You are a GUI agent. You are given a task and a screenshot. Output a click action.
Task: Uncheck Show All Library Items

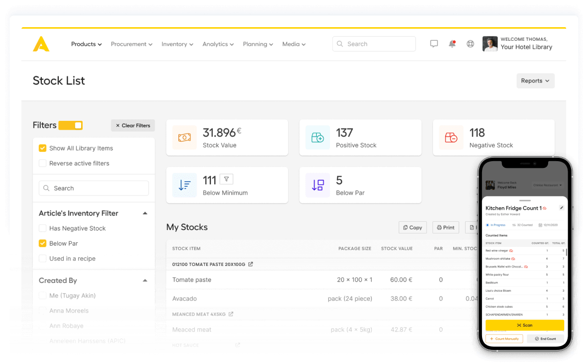[x=42, y=148]
